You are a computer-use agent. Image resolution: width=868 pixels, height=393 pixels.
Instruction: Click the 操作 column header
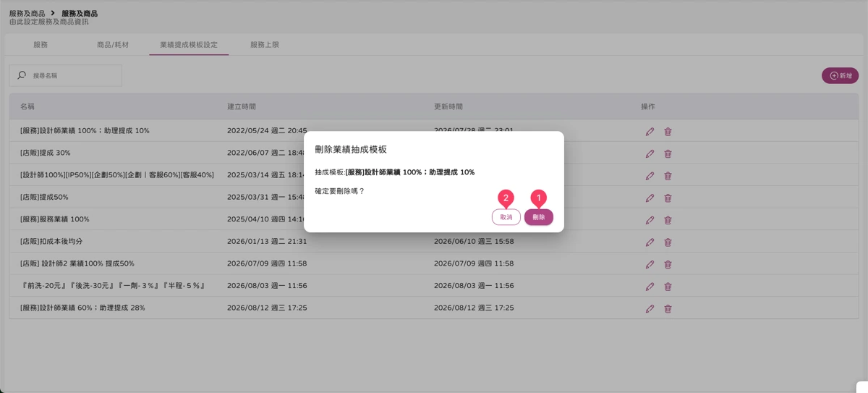point(648,106)
